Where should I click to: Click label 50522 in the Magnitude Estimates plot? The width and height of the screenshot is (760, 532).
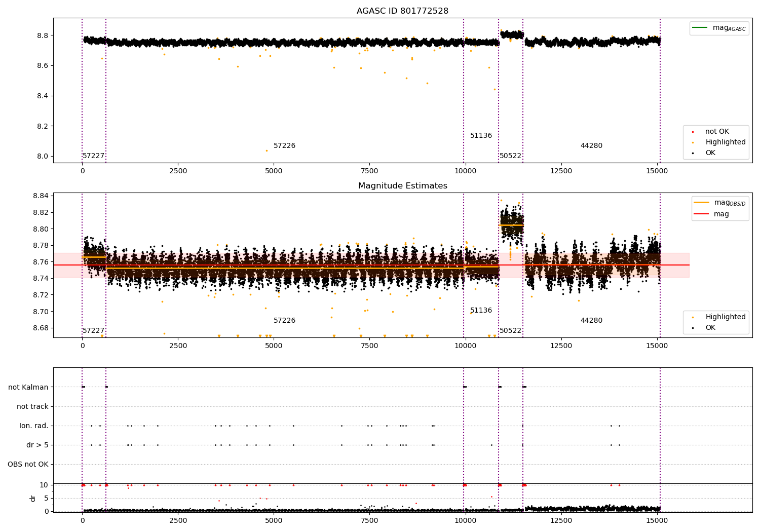(510, 331)
